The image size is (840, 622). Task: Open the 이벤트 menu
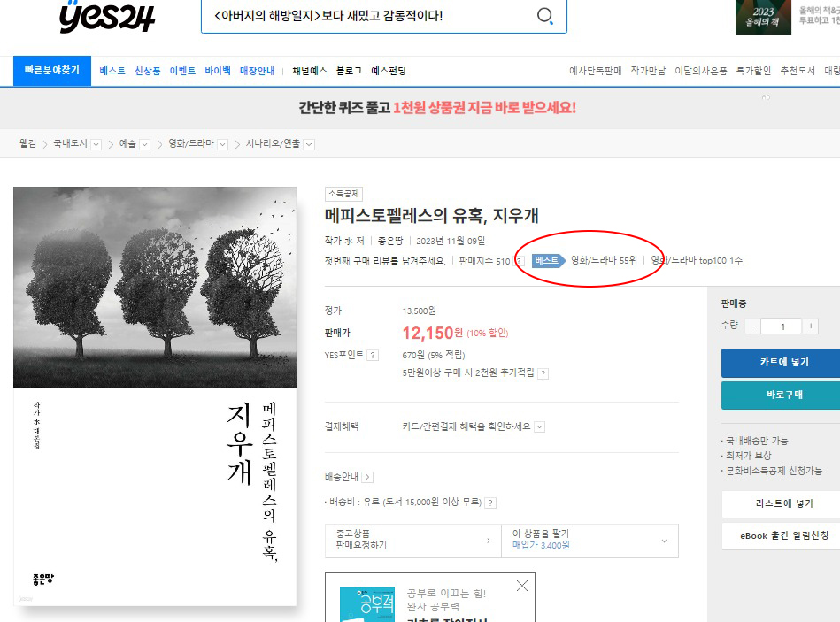tap(182, 71)
